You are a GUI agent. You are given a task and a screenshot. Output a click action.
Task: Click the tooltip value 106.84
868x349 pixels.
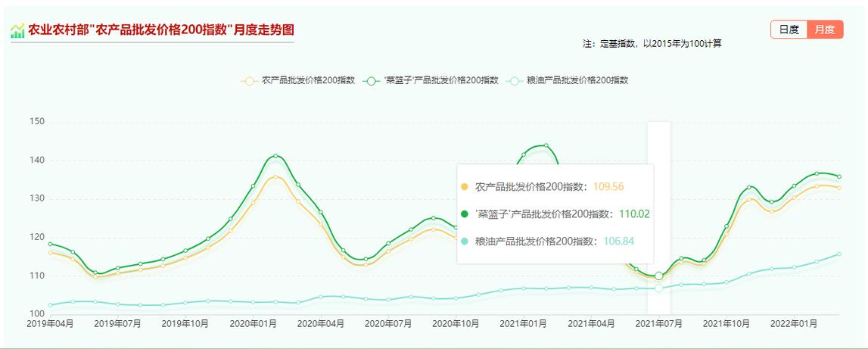pos(618,241)
